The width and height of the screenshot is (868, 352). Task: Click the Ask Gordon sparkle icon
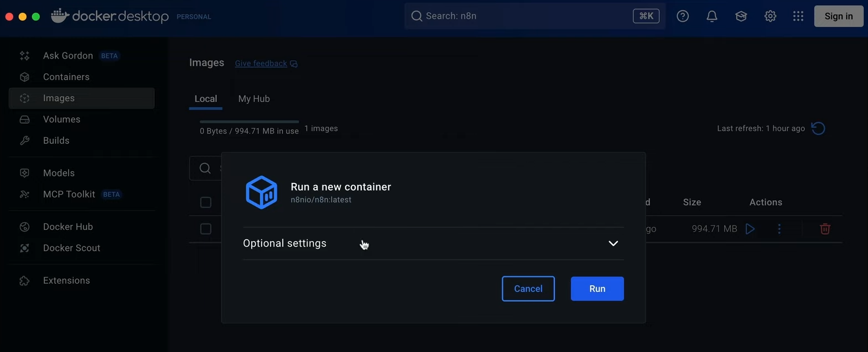(x=24, y=56)
